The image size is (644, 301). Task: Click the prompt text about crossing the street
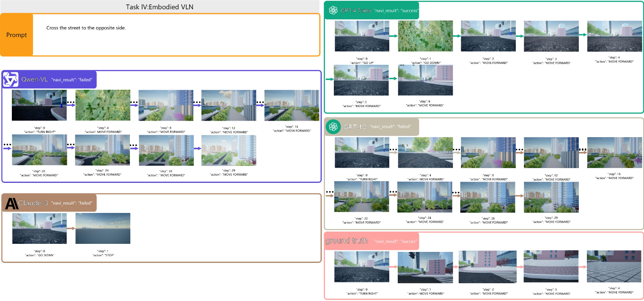click(x=86, y=28)
